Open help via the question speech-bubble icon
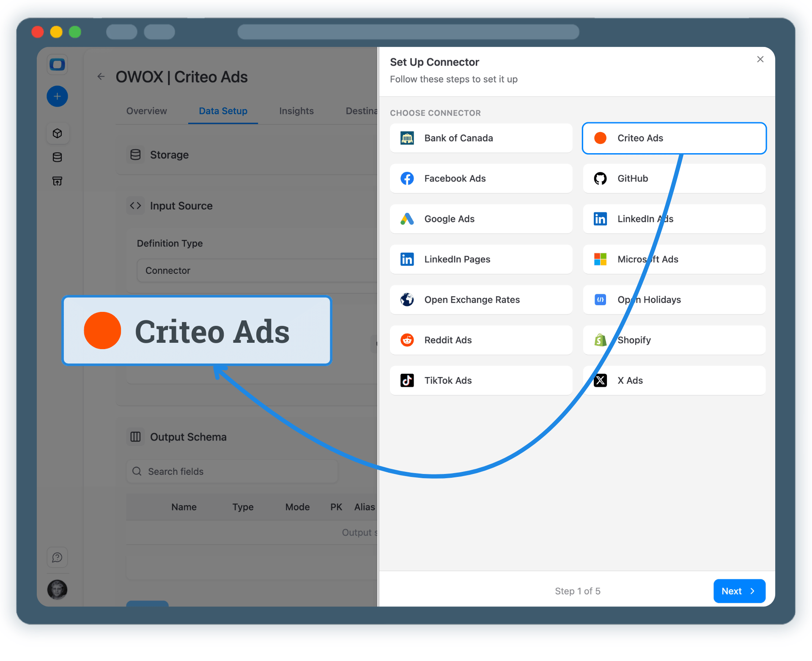812x661 pixels. [x=57, y=557]
